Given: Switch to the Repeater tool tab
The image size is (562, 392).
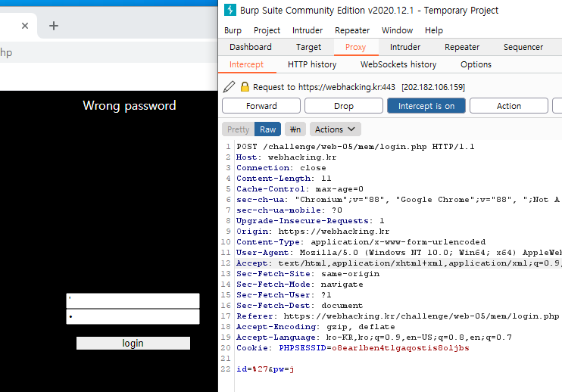Looking at the screenshot, I should [462, 47].
